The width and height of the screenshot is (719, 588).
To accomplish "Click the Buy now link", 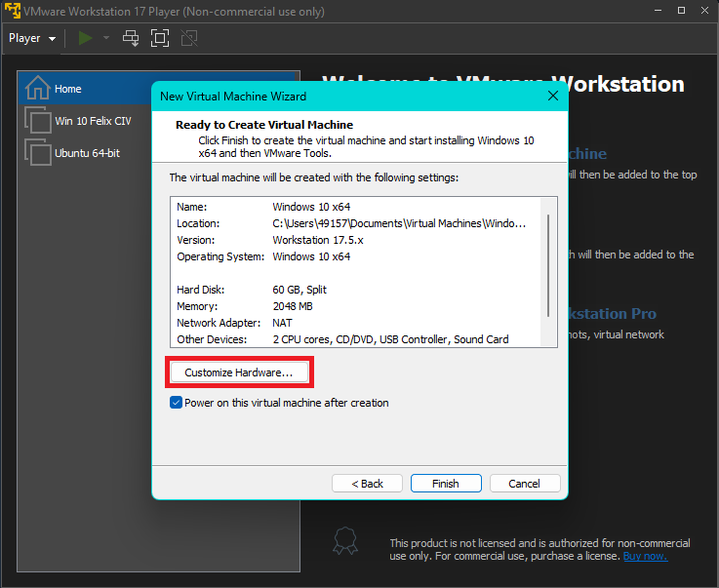I will click(x=645, y=556).
